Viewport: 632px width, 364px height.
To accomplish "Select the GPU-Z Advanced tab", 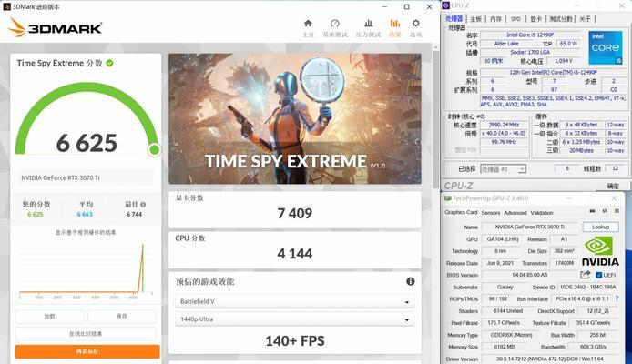I will [515, 213].
